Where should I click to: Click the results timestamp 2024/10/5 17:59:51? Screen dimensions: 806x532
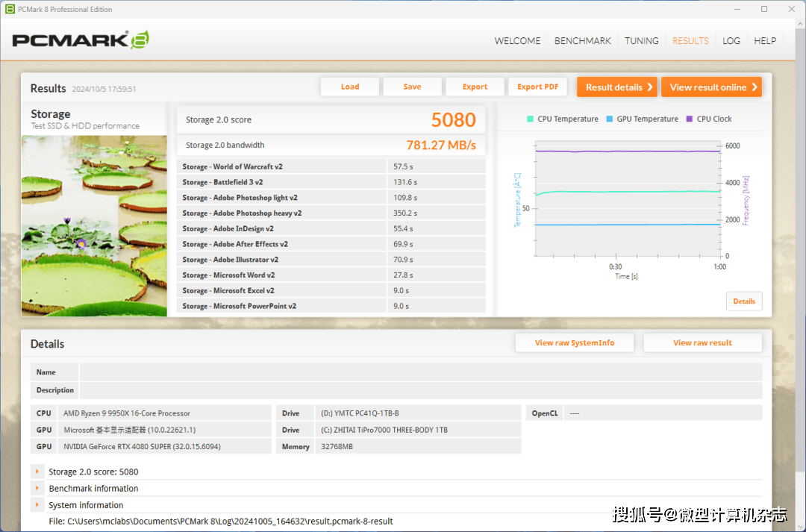(104, 89)
